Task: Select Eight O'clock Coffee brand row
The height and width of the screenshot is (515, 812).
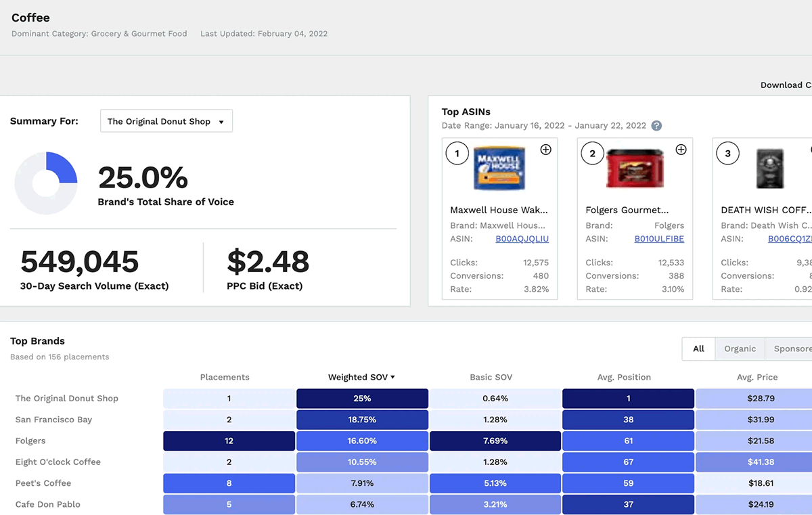Action: 58,462
